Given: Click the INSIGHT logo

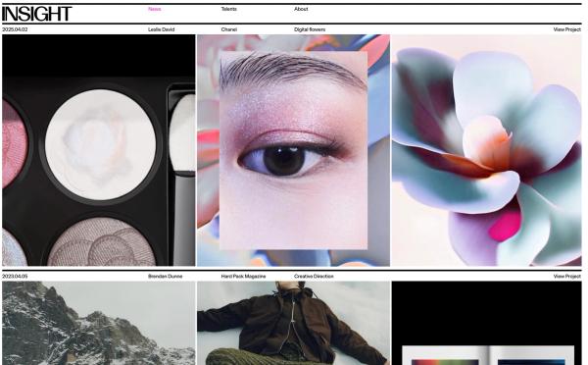Looking at the screenshot, I should (37, 14).
